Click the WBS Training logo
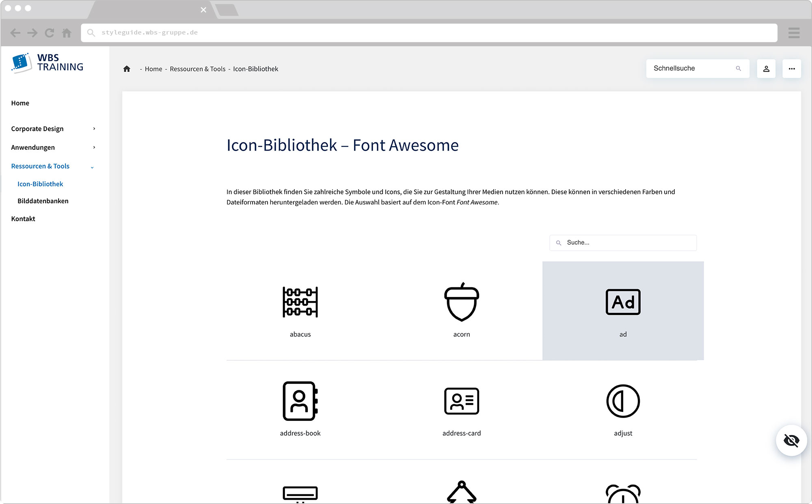This screenshot has height=504, width=812. click(x=48, y=62)
